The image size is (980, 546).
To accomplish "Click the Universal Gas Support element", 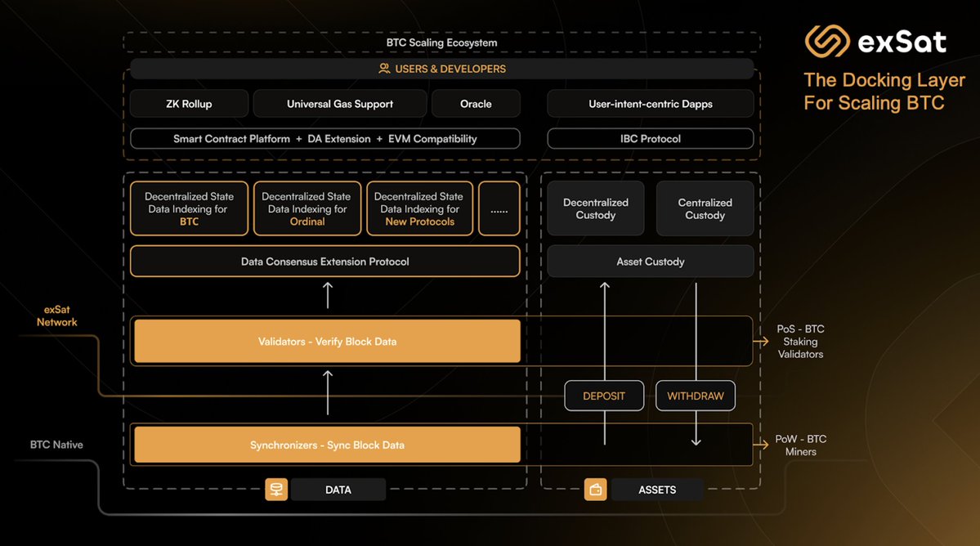I will pos(339,103).
